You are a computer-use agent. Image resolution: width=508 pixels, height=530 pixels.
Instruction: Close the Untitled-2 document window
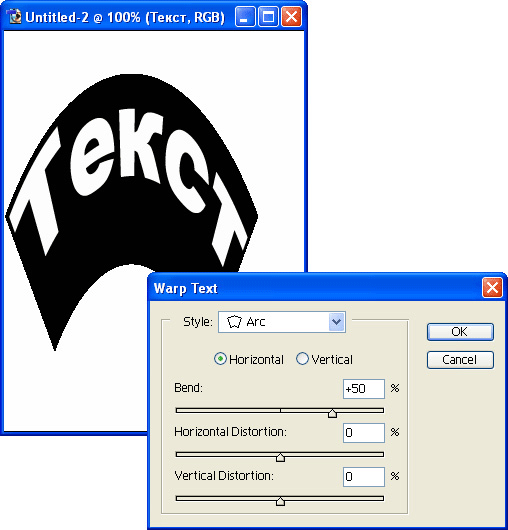[x=292, y=16]
